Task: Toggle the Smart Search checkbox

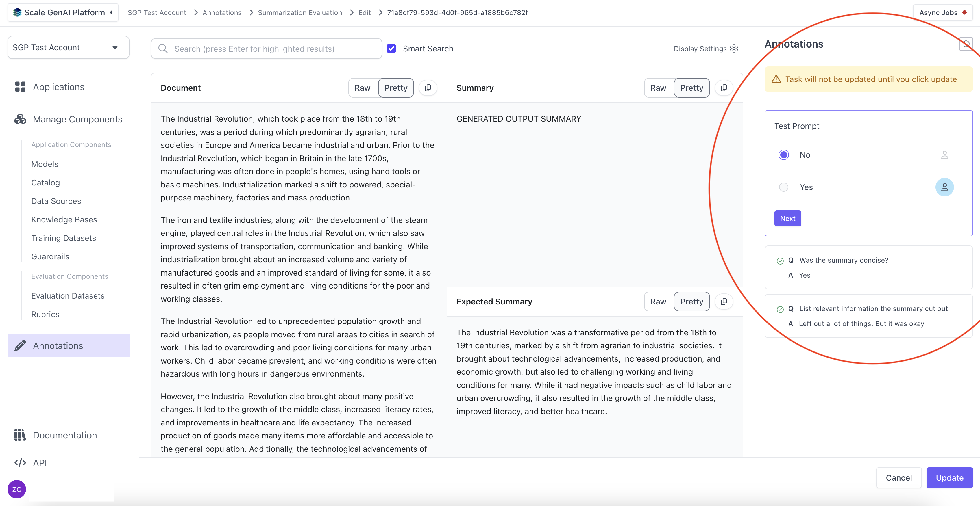Action: pyautogui.click(x=391, y=49)
